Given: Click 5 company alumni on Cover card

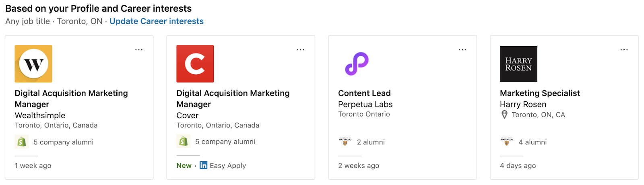Looking at the screenshot, I should coord(225,142).
